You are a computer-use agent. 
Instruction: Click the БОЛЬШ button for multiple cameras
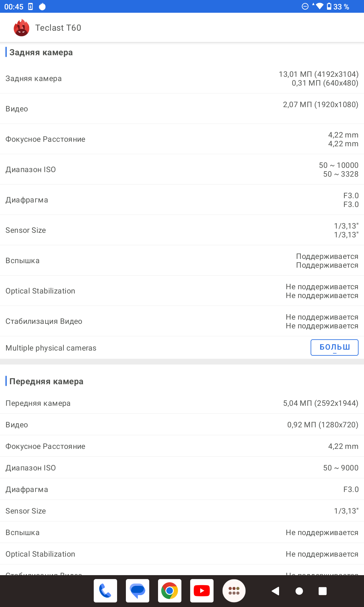[334, 347]
